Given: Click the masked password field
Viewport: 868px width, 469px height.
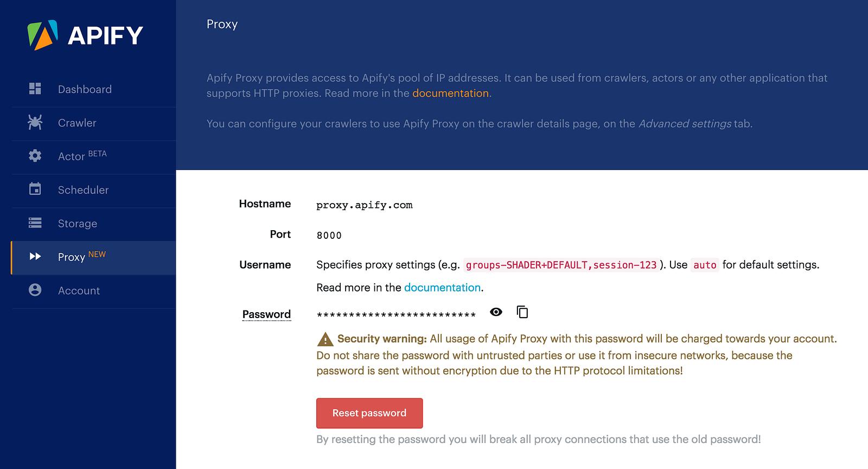Looking at the screenshot, I should click(396, 314).
